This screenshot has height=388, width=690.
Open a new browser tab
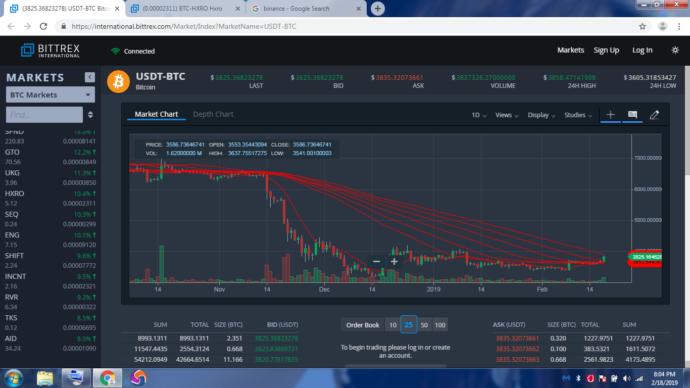[x=378, y=8]
